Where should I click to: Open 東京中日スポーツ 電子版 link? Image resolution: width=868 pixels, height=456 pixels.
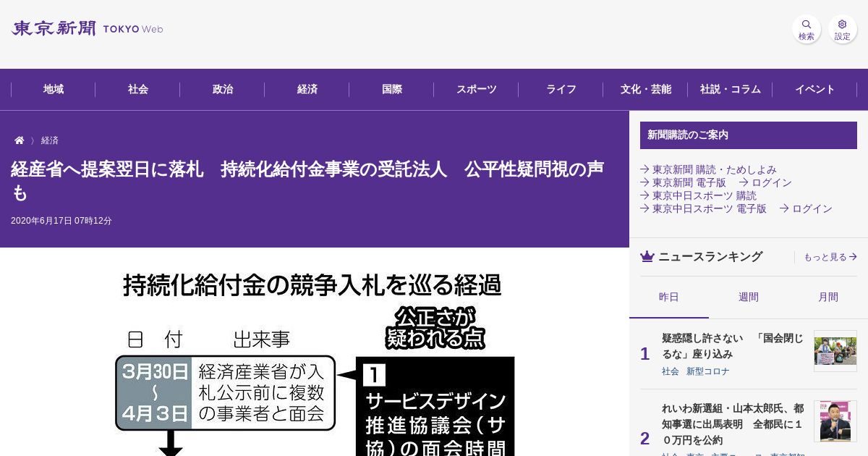[x=703, y=208]
